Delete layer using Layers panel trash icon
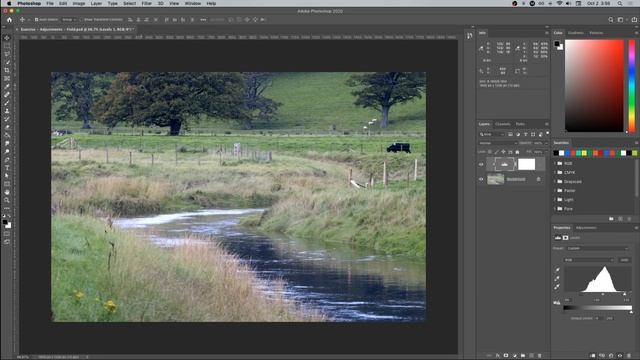 point(540,356)
